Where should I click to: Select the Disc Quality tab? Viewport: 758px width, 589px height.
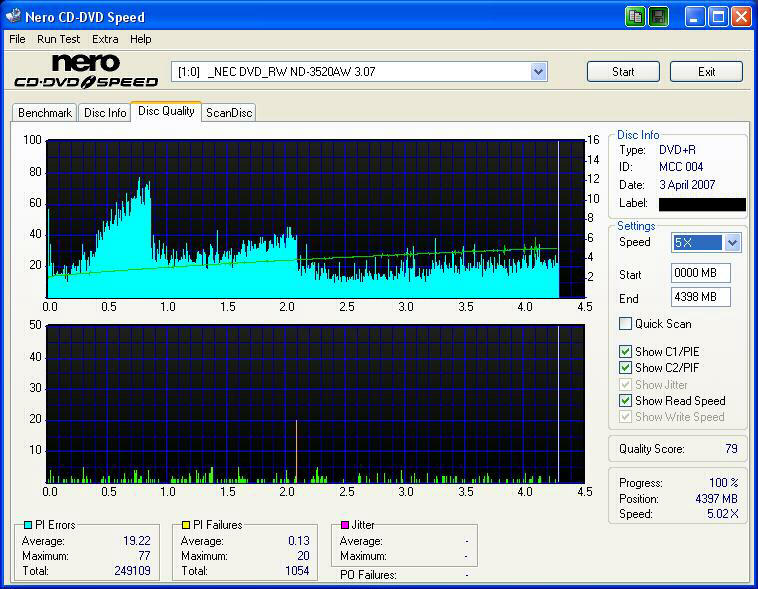coord(166,111)
